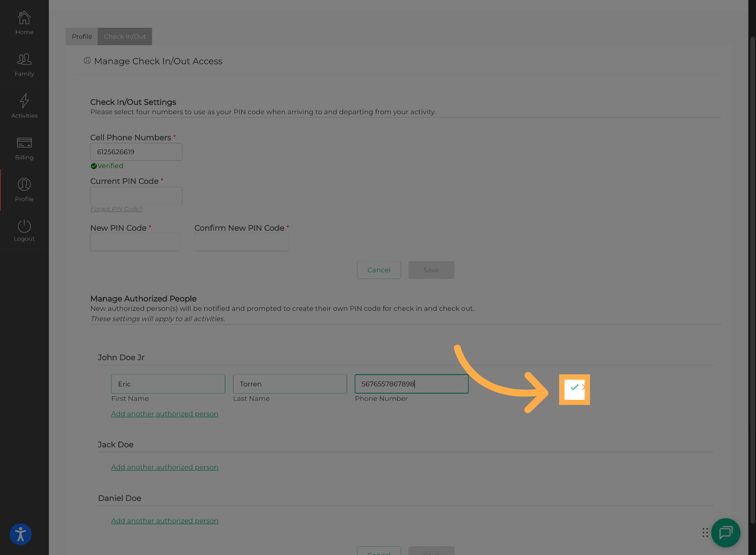Select the Profile icon in the sidebar
756x555 pixels.
(24, 189)
